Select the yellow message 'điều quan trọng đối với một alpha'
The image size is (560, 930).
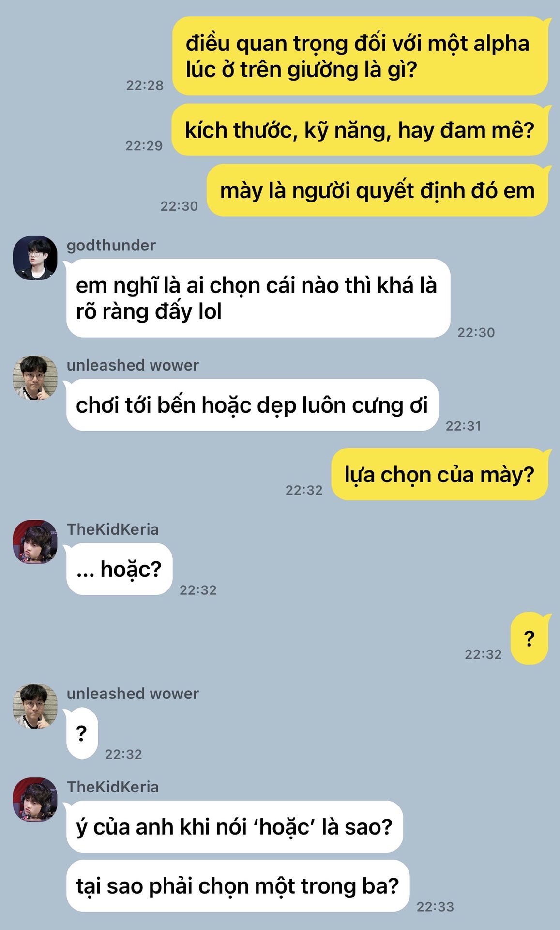pyautogui.click(x=360, y=56)
